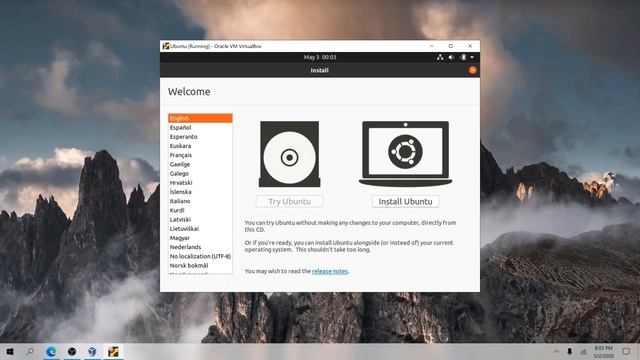Select Íslenska in the language list
The height and width of the screenshot is (360, 640).
point(200,192)
